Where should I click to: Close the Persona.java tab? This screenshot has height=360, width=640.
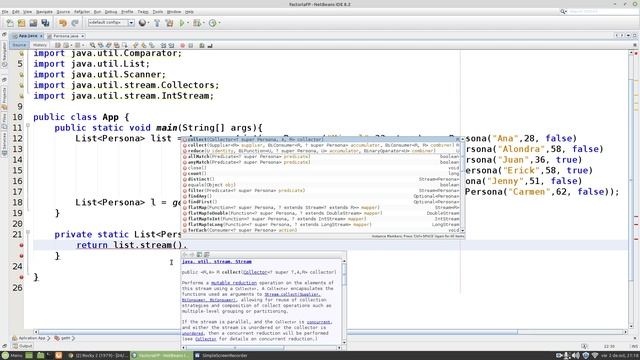coord(82,36)
